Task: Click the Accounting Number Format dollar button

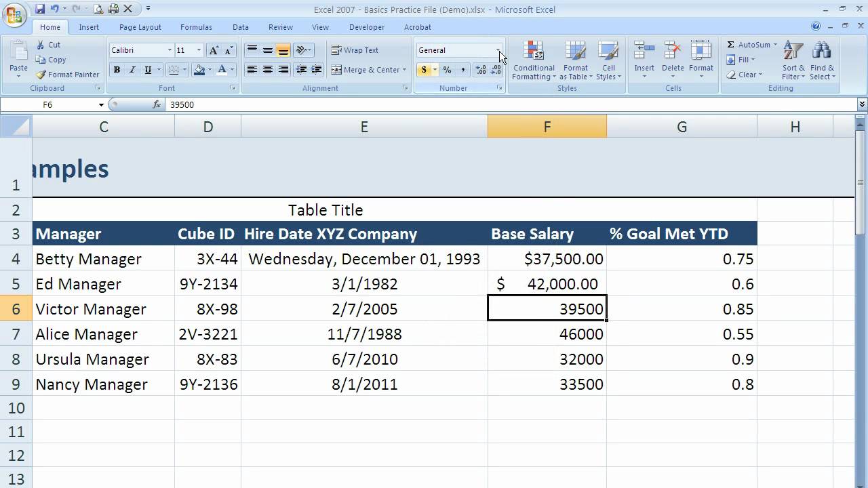Action: (424, 70)
